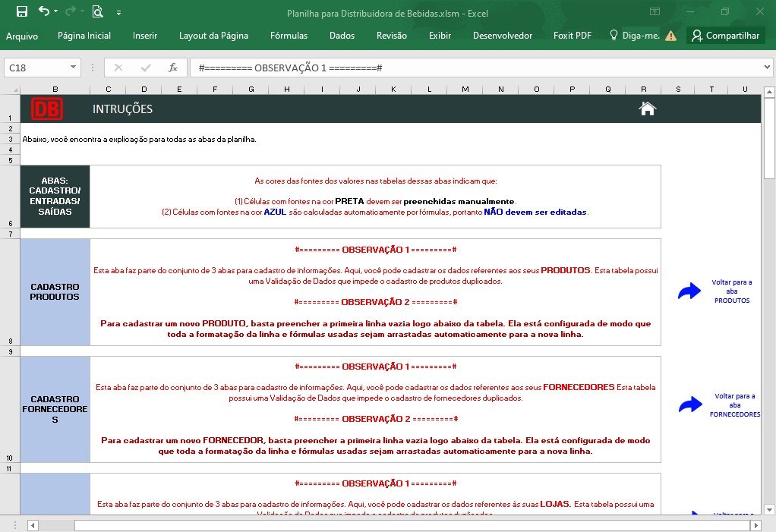
Task: Click the Name Box showing C18
Action: click(x=36, y=68)
